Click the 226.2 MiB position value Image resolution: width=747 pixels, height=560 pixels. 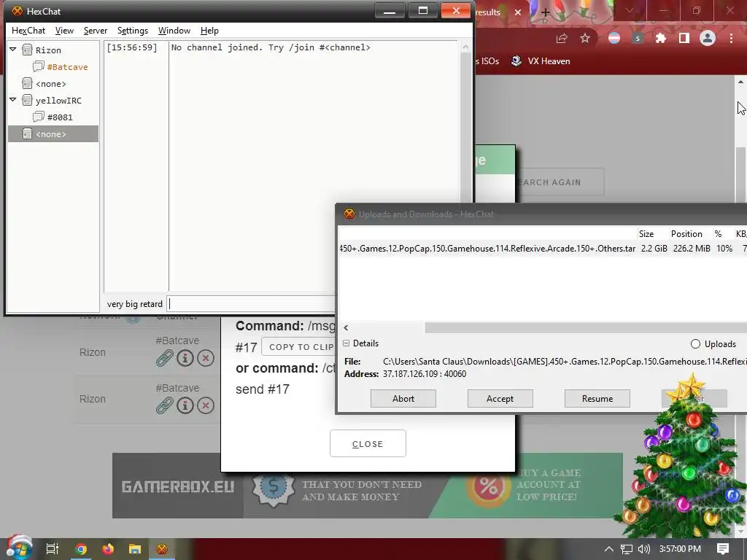coord(692,249)
